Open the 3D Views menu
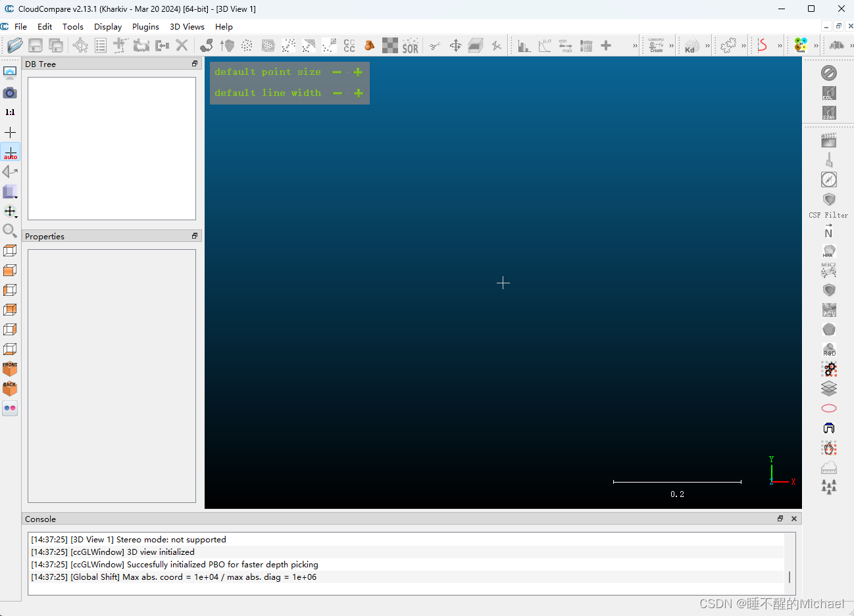Viewport: 854px width, 616px height. [x=187, y=26]
